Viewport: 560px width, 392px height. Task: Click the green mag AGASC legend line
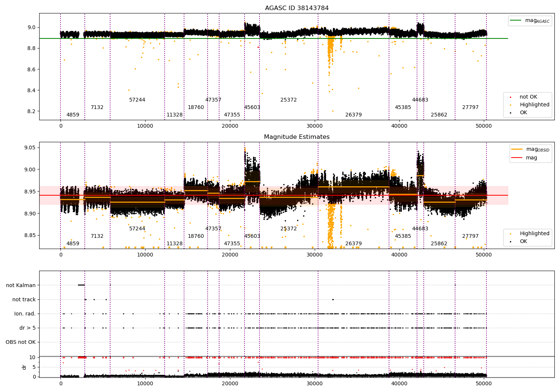[516, 21]
